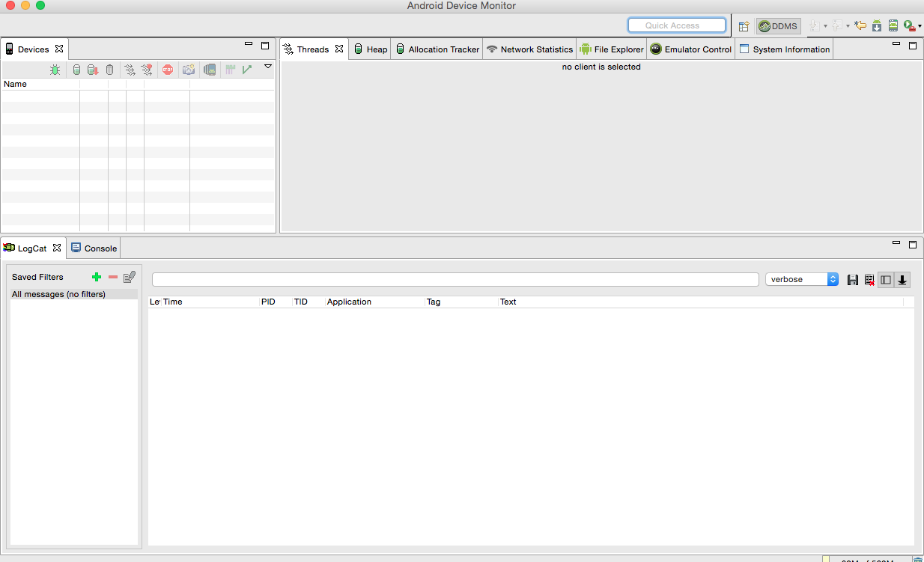Click the Open Perspective icon

[x=744, y=26]
